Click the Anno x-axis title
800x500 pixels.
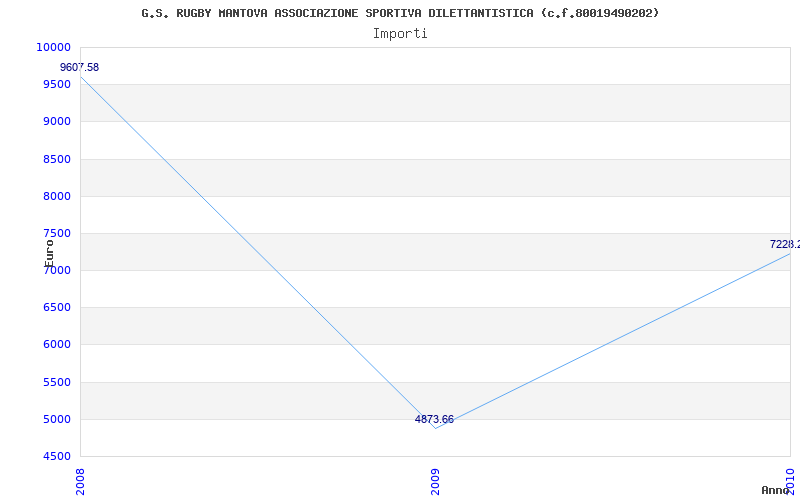coord(776,490)
